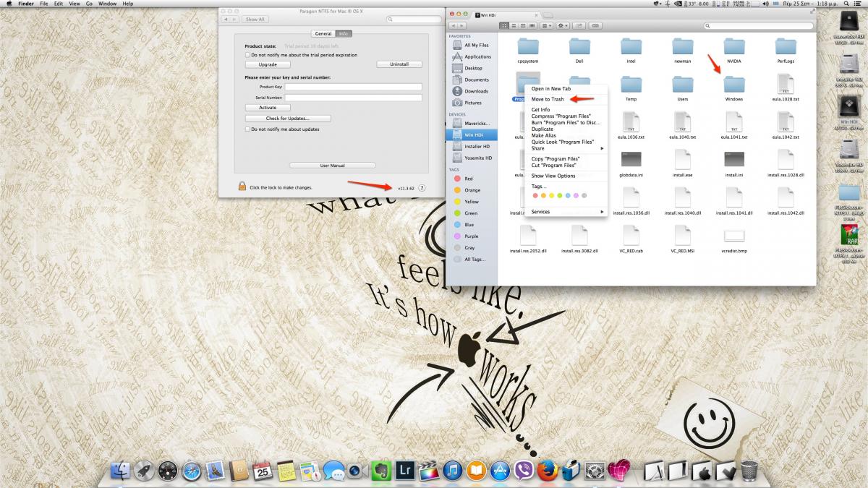Click the Uninstall button

tap(399, 64)
